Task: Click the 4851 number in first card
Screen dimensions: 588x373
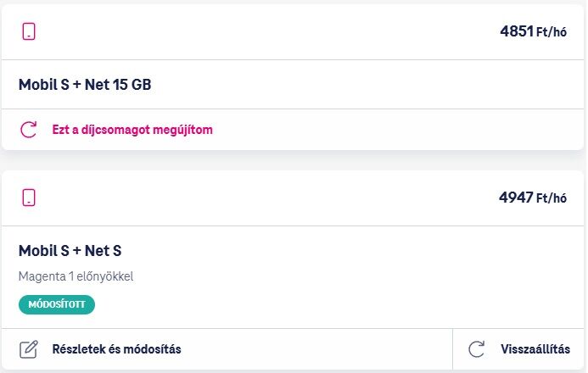Action: [517, 31]
